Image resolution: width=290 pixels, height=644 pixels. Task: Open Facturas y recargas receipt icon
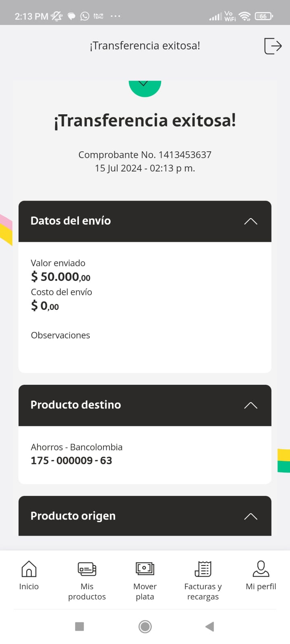203,569
